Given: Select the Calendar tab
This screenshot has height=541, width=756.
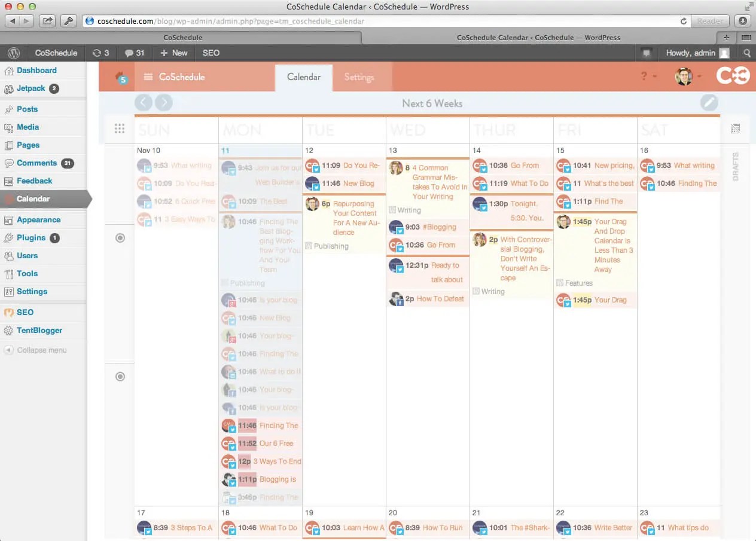Looking at the screenshot, I should click(x=303, y=77).
